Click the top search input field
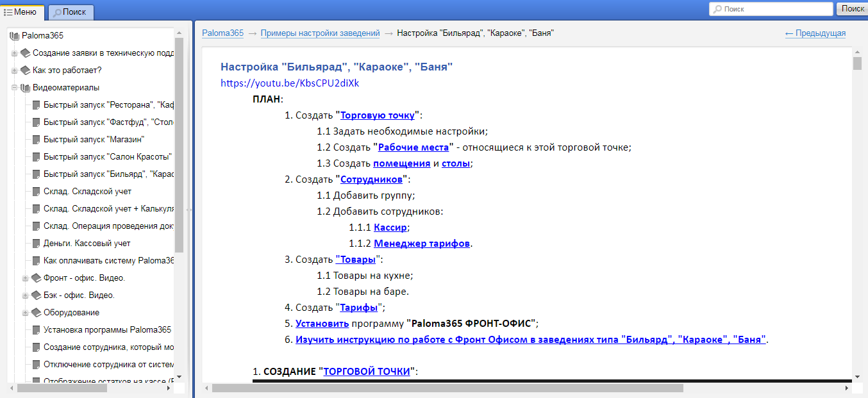The image size is (868, 398). (x=771, y=9)
